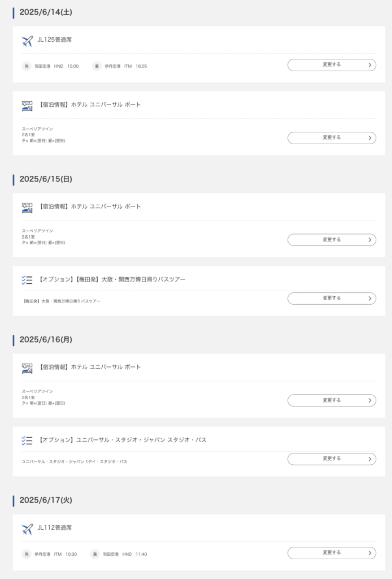392x579 pixels.
Task: Click the 着 arrival badge for 伊丹空港 ITM
Action: (97, 66)
